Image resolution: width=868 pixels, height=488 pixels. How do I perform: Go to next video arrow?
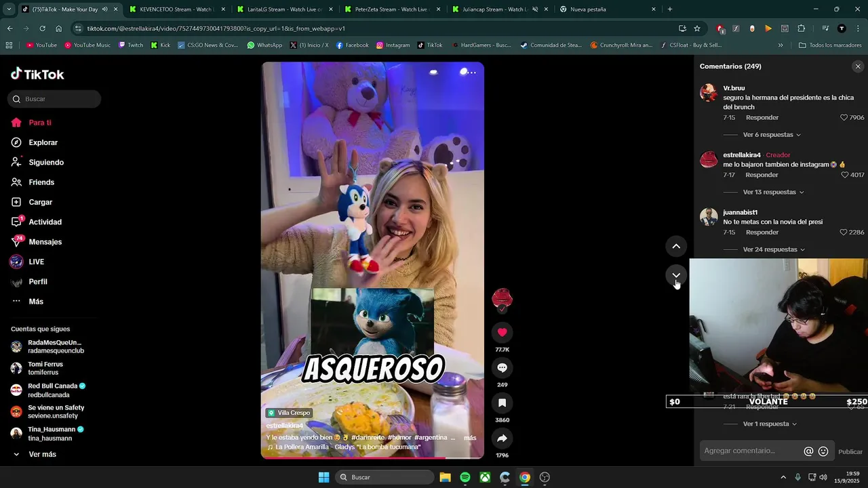coord(676,275)
